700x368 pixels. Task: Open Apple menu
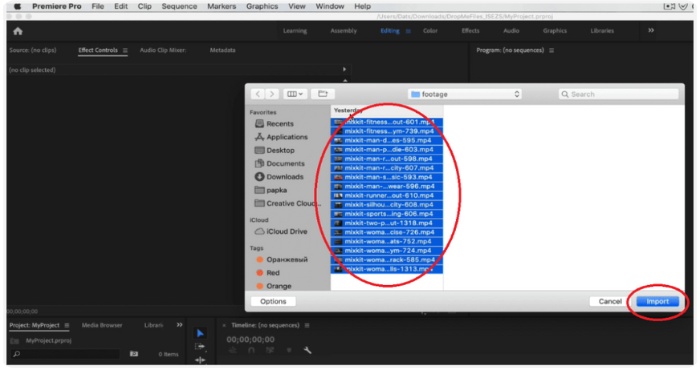pos(17,6)
